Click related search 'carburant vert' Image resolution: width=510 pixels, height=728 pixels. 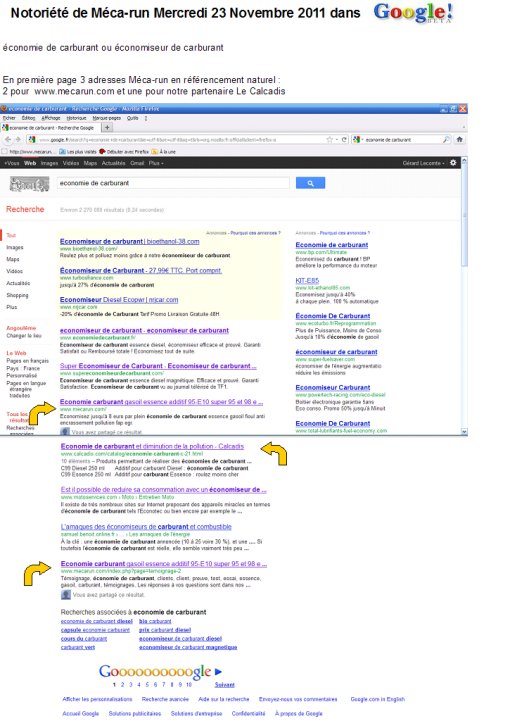coord(78,647)
